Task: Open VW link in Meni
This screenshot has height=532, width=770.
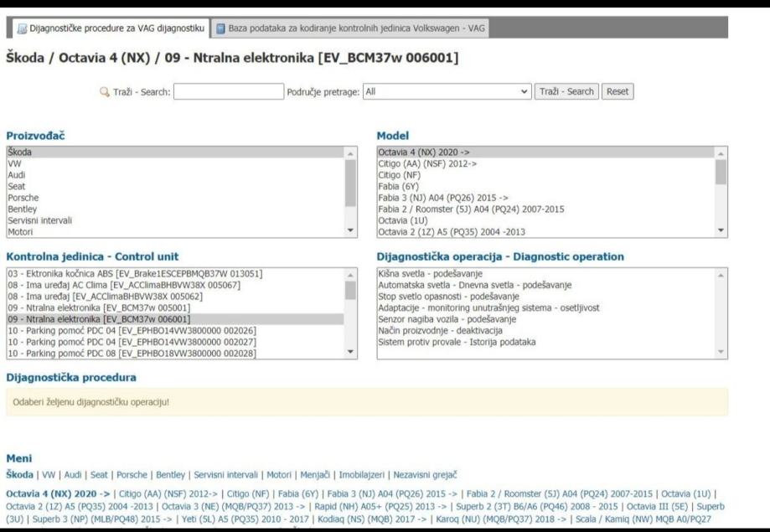Action: (x=49, y=475)
